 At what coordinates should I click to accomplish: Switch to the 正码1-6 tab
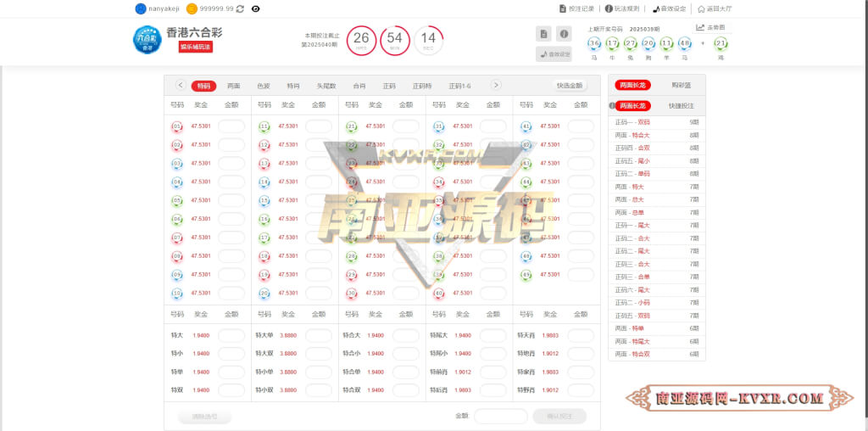[460, 86]
